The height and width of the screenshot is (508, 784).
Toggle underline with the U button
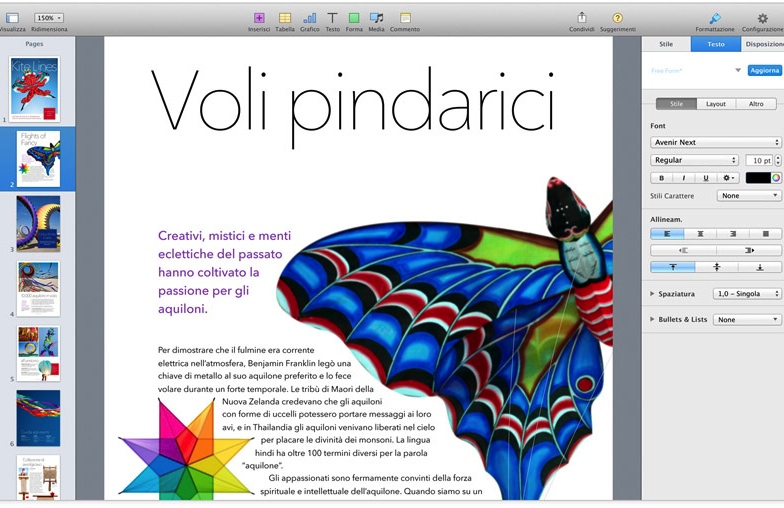click(706, 178)
